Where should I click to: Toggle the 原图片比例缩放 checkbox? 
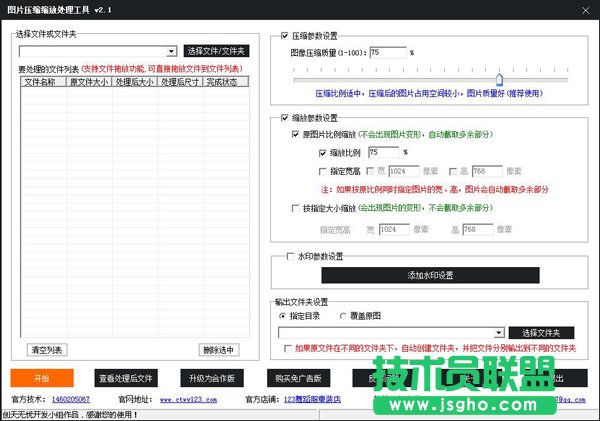click(295, 134)
